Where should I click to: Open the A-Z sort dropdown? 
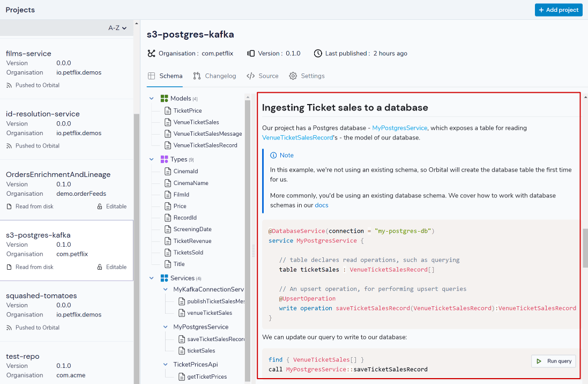tap(117, 28)
